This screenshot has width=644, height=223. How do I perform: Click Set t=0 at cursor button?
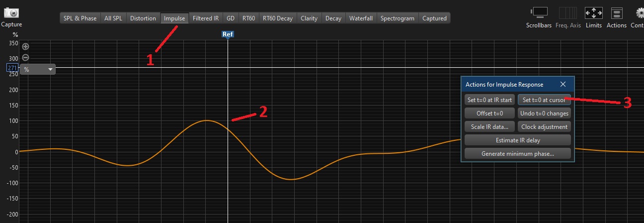coord(544,100)
